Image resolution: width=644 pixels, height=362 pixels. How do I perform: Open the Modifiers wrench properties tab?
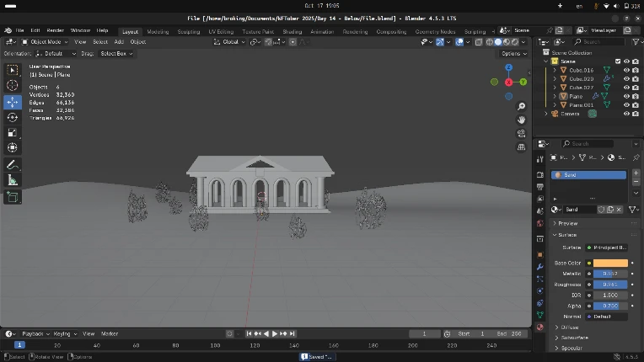[x=540, y=267]
